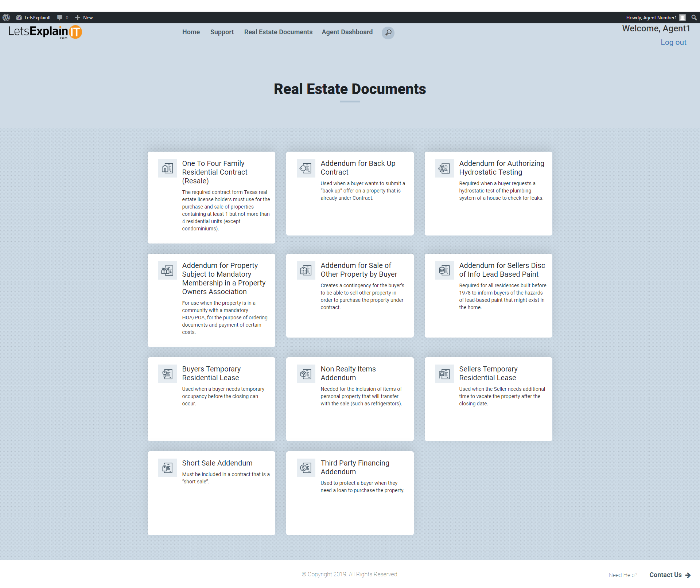The height and width of the screenshot is (588, 700).
Task: Click the Non Realty Items box icon
Action: (x=306, y=374)
